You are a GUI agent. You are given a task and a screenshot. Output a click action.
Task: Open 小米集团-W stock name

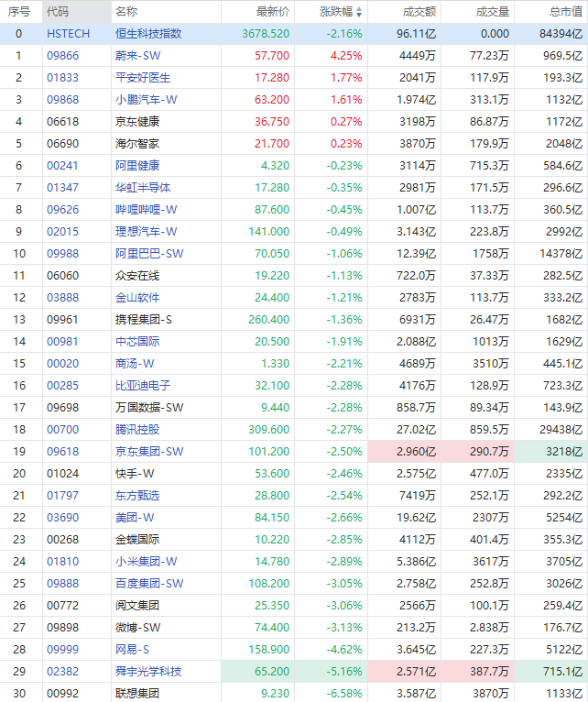click(146, 561)
